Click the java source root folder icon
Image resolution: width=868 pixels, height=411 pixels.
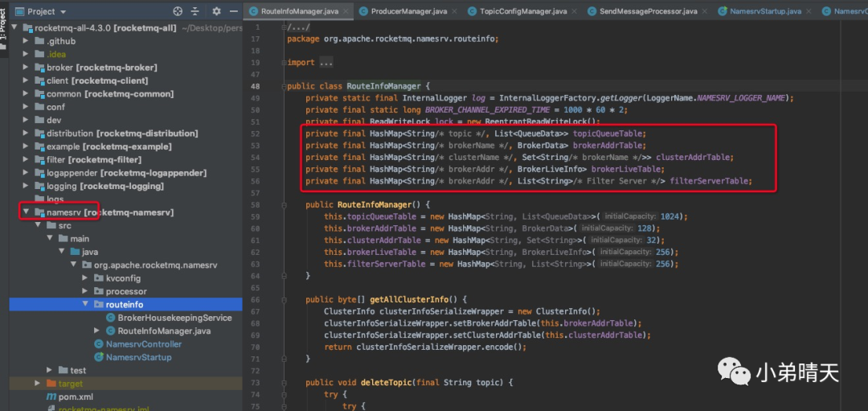tap(75, 252)
